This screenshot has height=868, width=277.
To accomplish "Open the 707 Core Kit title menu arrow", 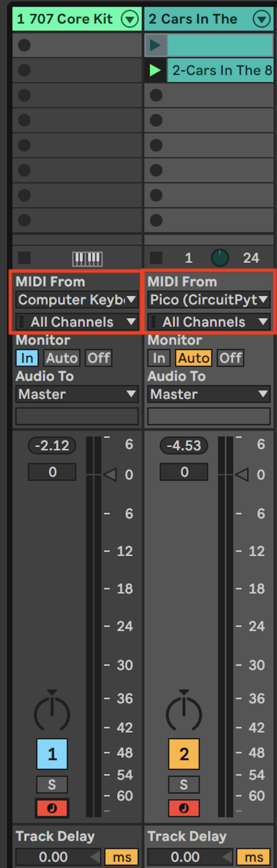I will tap(130, 19).
